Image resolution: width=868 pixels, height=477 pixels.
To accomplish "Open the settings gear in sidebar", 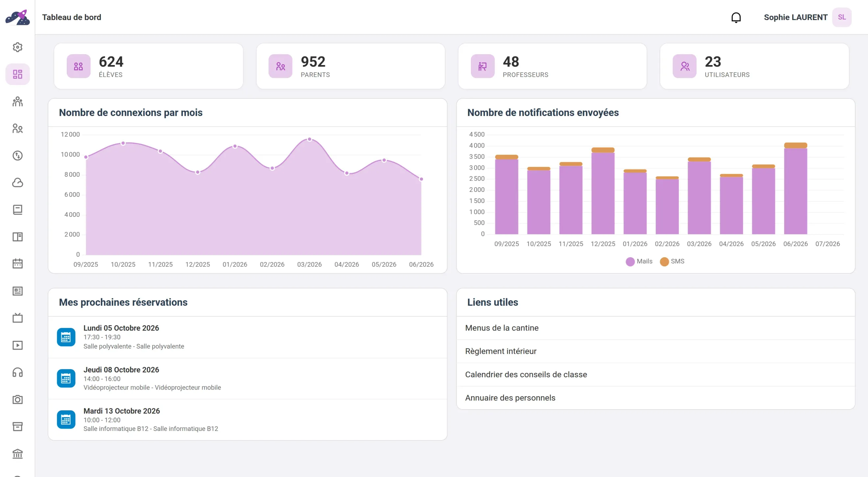I will pyautogui.click(x=17, y=47).
